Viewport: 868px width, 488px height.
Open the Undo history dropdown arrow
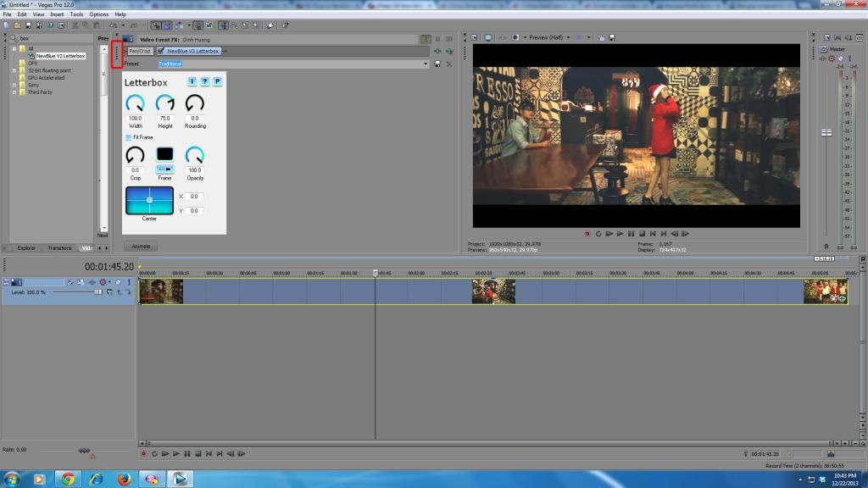(x=123, y=25)
